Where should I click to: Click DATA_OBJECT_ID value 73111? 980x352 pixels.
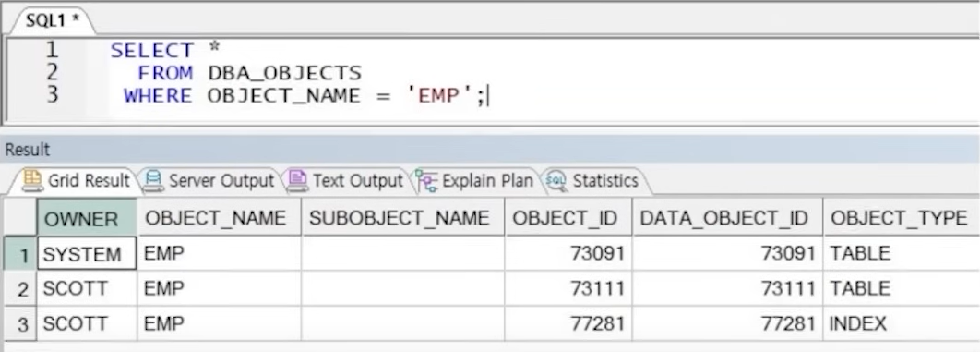click(727, 289)
